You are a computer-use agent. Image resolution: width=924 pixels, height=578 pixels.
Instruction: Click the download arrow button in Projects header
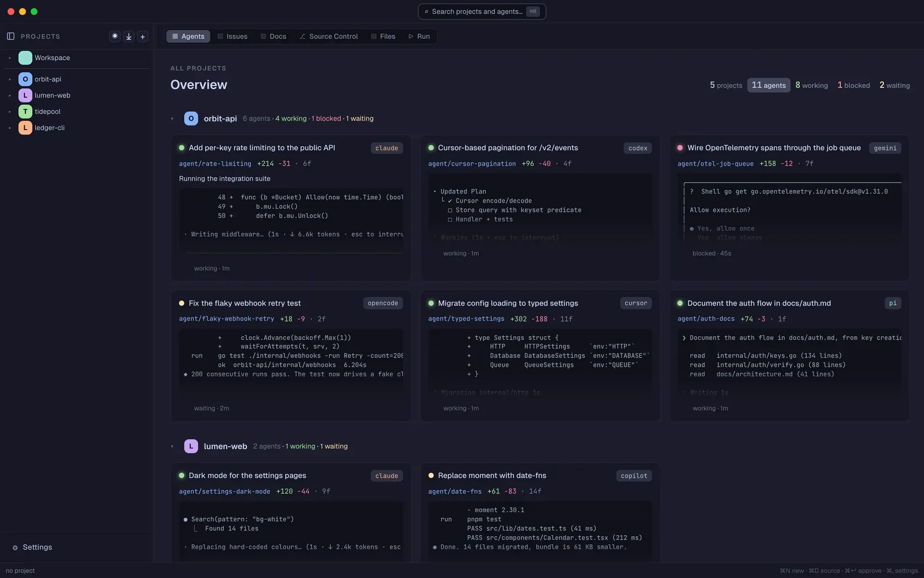point(128,37)
